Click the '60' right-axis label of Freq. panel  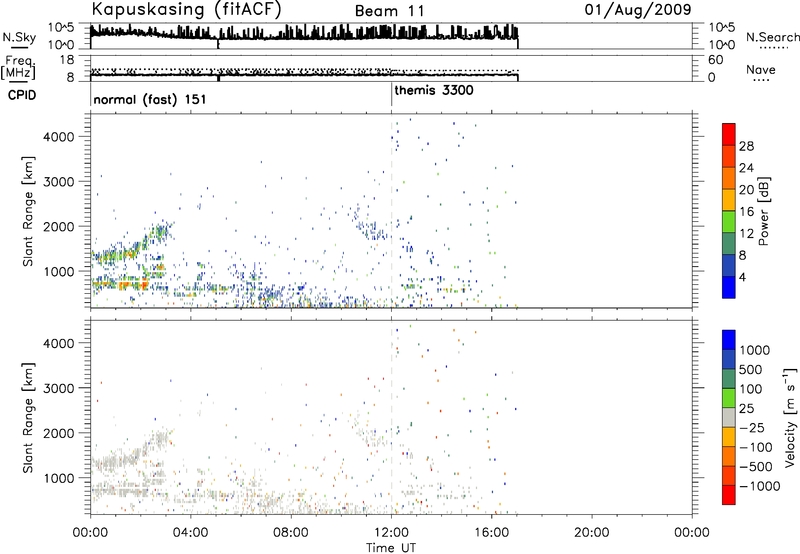pyautogui.click(x=716, y=60)
